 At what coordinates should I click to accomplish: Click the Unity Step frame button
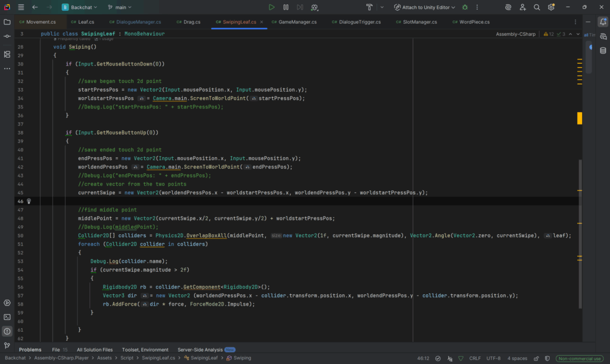click(300, 7)
